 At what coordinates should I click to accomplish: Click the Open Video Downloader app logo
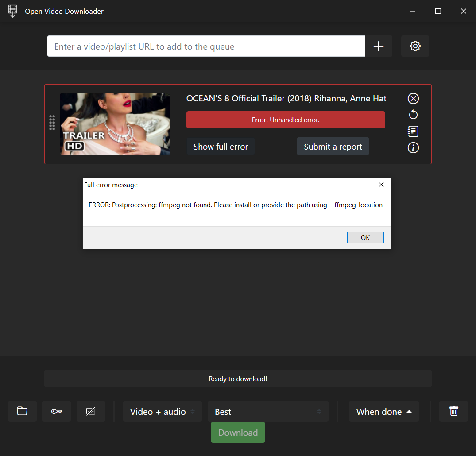pos(12,11)
